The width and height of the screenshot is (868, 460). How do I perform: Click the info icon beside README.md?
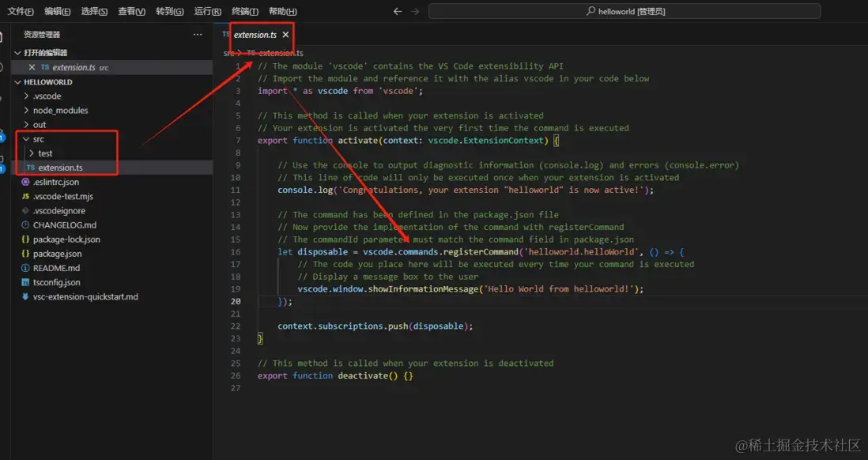(x=25, y=268)
